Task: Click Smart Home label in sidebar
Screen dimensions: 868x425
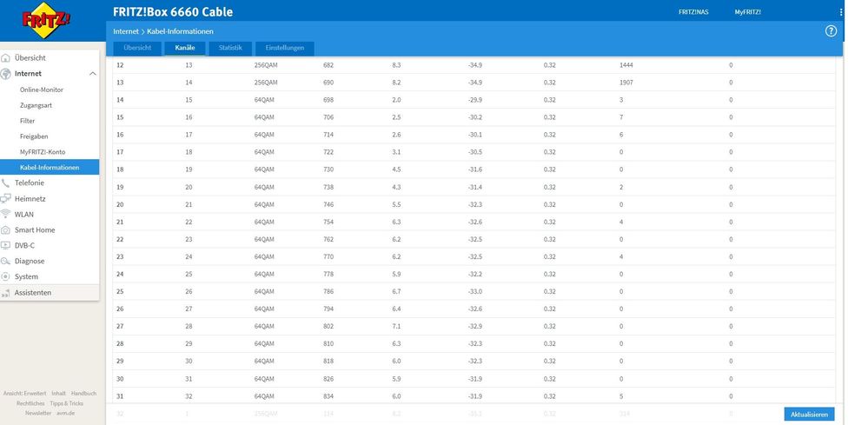Action: (x=35, y=229)
